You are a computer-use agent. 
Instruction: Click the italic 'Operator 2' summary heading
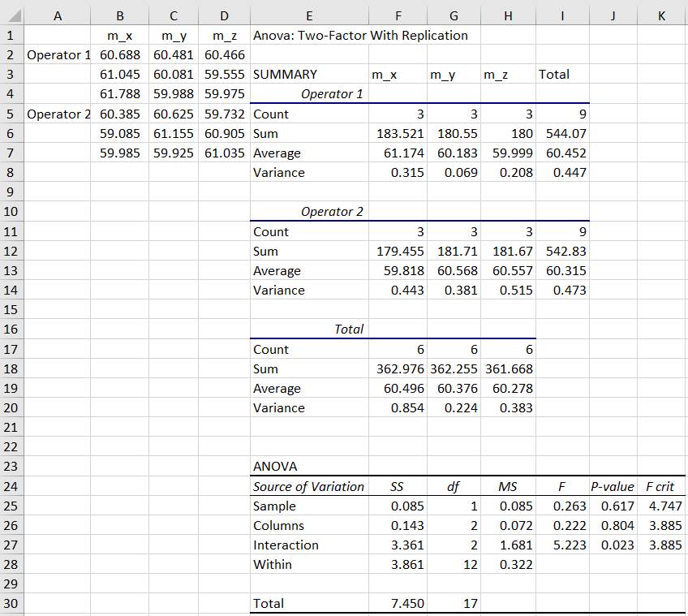pos(332,212)
